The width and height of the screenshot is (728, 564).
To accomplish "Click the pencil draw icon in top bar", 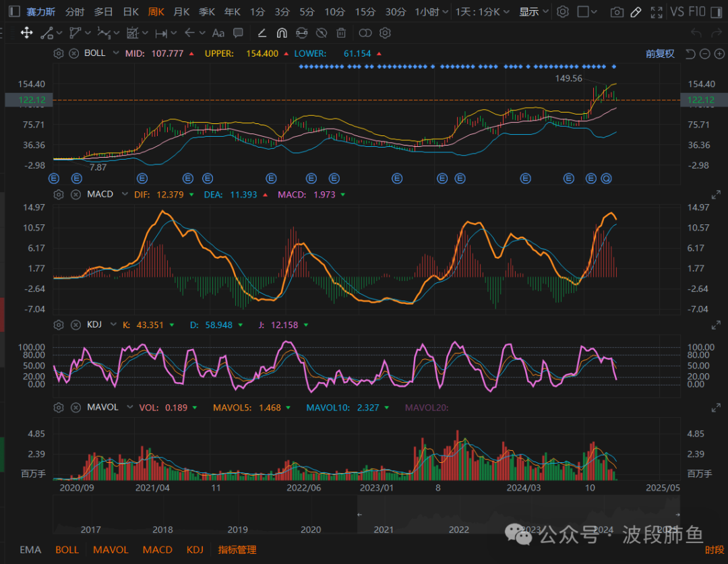I will coord(636,12).
